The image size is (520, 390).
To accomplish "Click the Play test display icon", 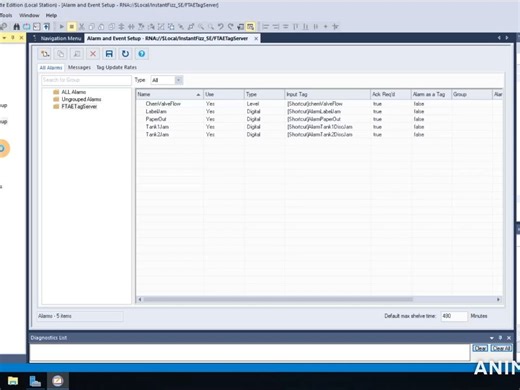I will pos(62,27).
